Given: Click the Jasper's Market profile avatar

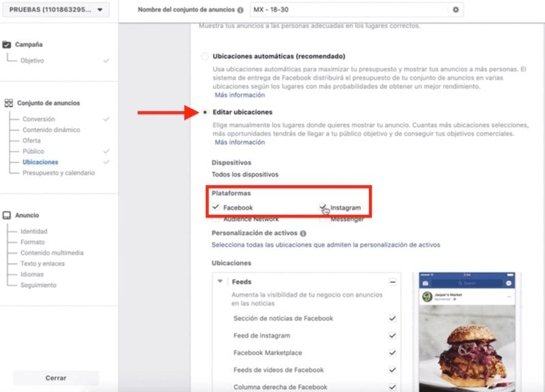Looking at the screenshot, I should tap(427, 295).
